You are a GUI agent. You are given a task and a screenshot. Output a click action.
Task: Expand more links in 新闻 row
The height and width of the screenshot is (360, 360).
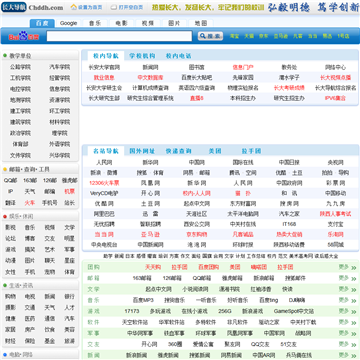pyautogui.click(x=347, y=355)
